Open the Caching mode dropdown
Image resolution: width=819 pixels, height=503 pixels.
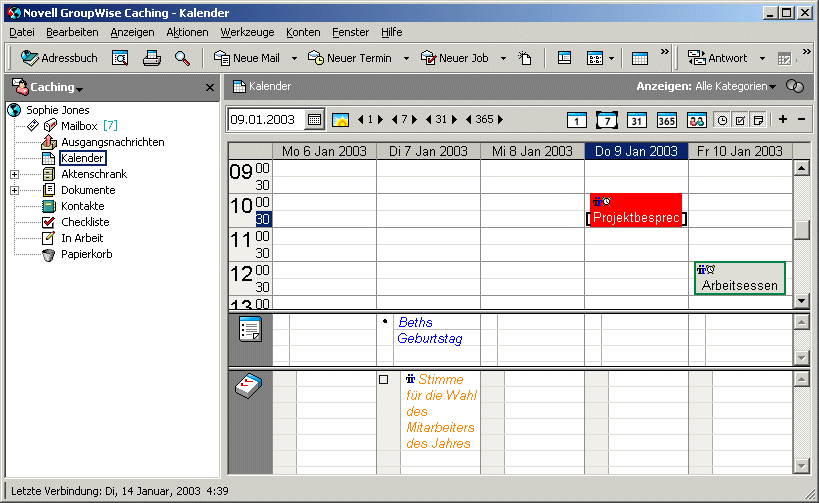click(x=79, y=89)
